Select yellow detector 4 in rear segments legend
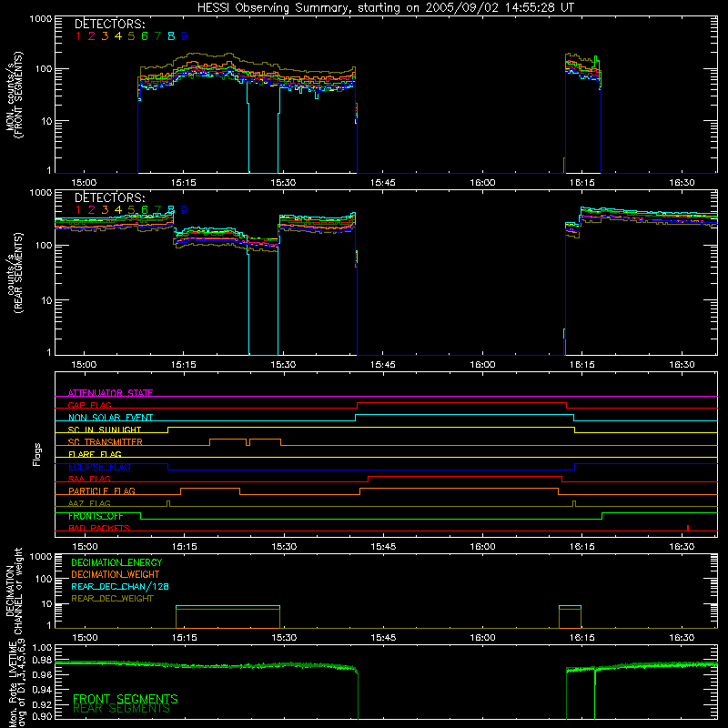This screenshot has height=728, width=728. [118, 210]
